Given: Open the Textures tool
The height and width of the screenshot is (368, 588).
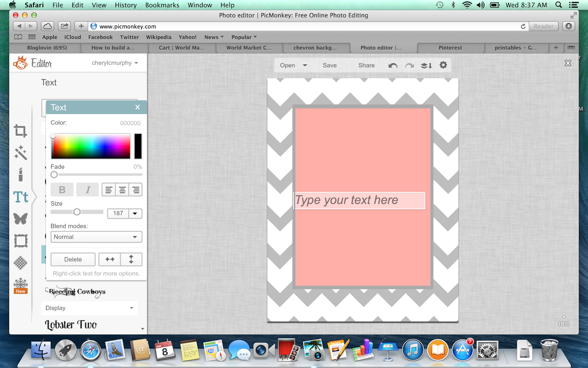Looking at the screenshot, I should pyautogui.click(x=21, y=263).
